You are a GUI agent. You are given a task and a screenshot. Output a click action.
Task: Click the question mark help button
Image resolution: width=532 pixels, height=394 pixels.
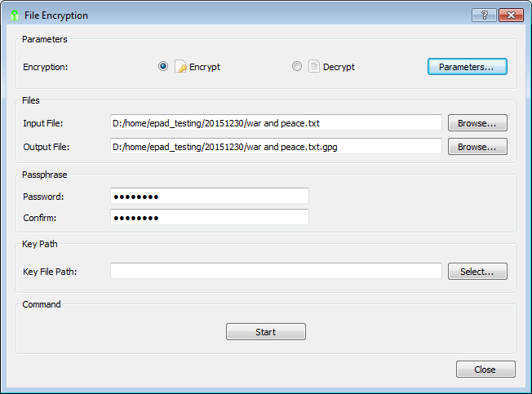[x=484, y=15]
